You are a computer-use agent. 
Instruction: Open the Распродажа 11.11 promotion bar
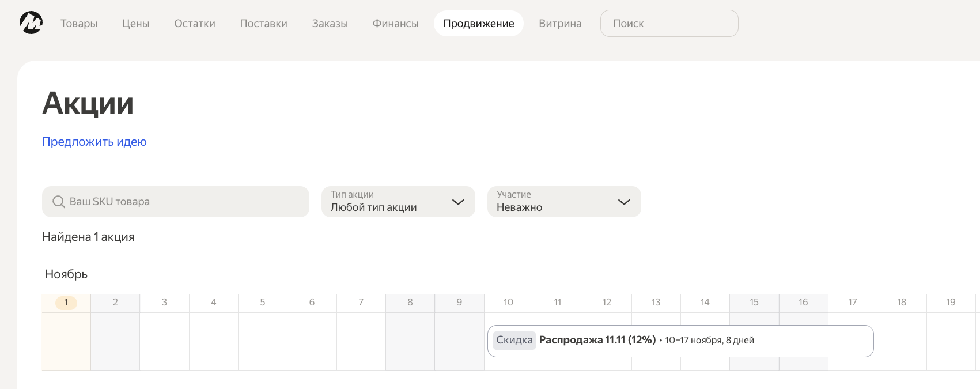pos(680,341)
